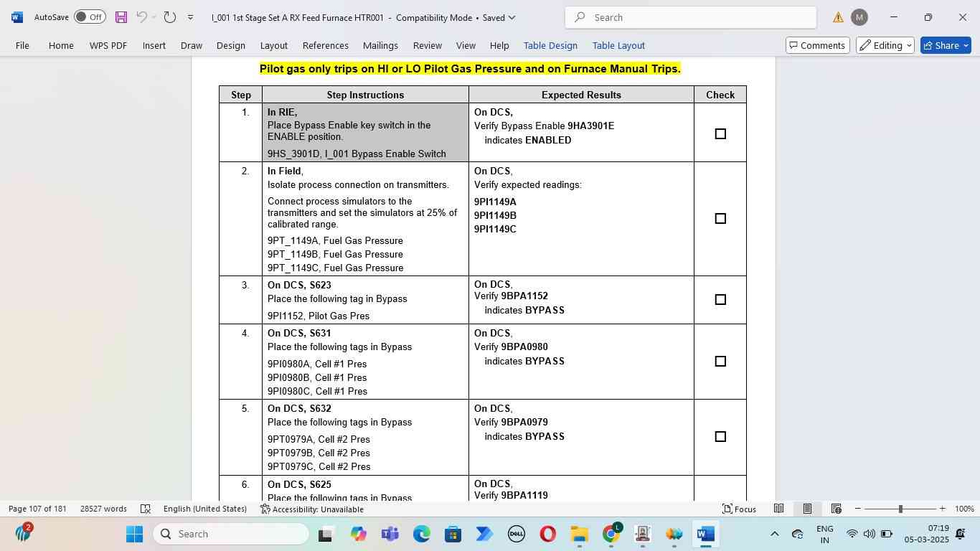Open the References tab
980x551 pixels.
point(326,45)
